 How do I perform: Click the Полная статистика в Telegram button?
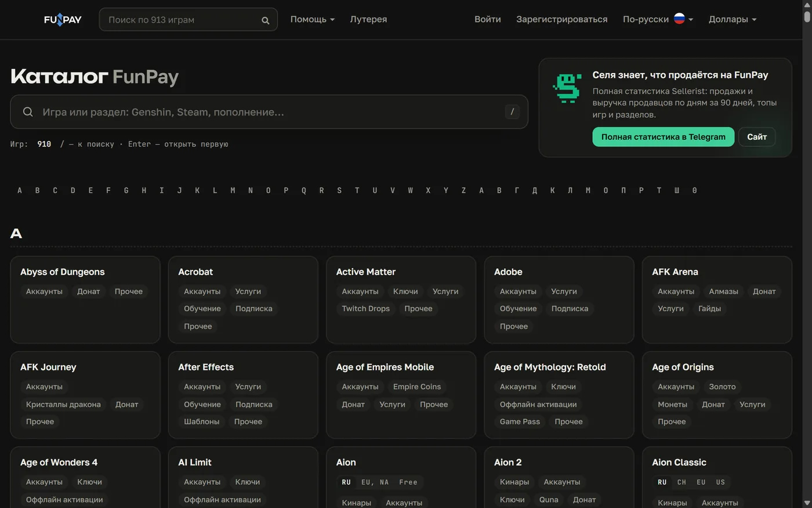click(x=664, y=137)
